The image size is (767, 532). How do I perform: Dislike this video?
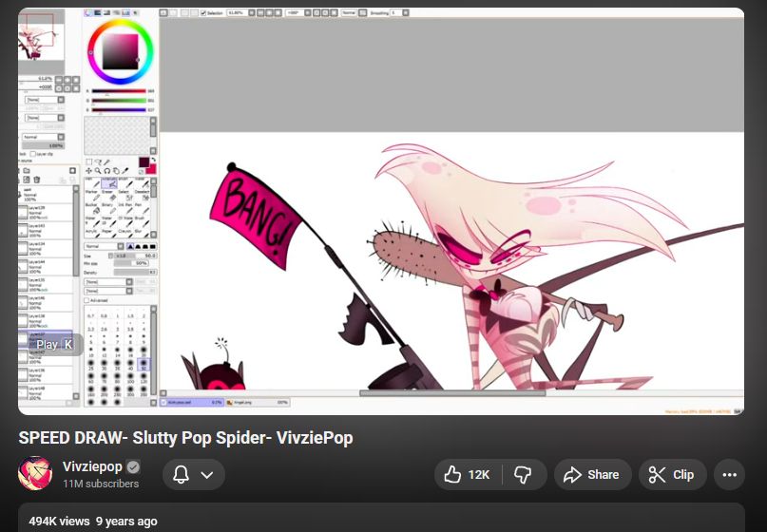pyautogui.click(x=523, y=474)
